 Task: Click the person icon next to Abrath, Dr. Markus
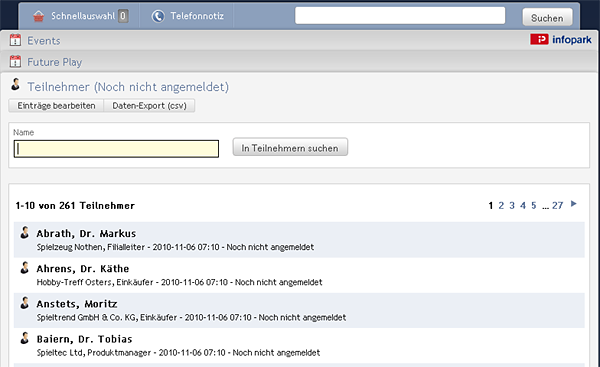25,232
